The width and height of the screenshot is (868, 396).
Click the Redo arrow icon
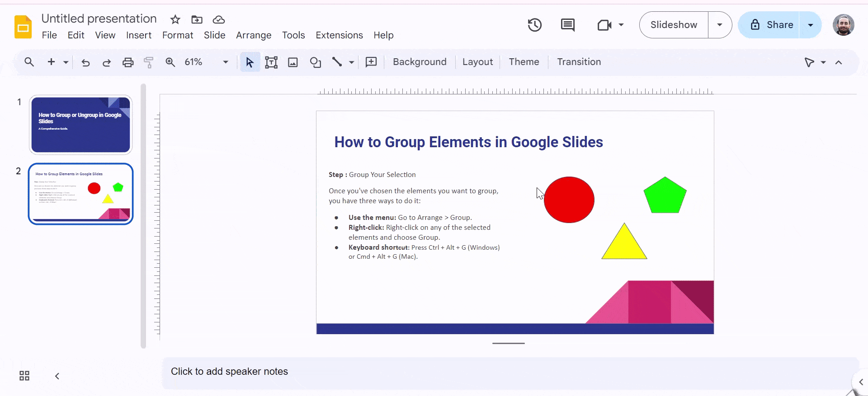click(x=107, y=62)
